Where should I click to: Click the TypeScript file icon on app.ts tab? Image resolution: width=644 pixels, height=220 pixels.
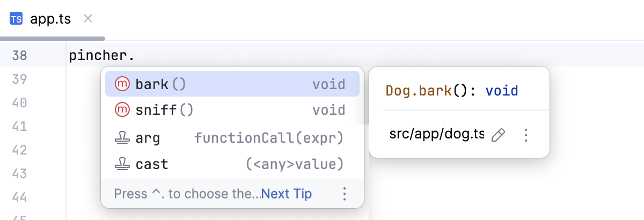[x=16, y=19]
